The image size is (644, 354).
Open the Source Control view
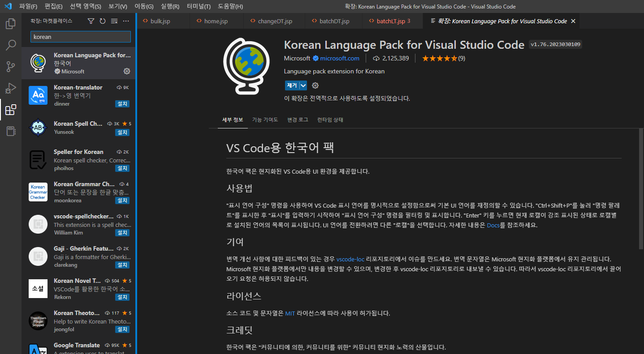(x=11, y=67)
